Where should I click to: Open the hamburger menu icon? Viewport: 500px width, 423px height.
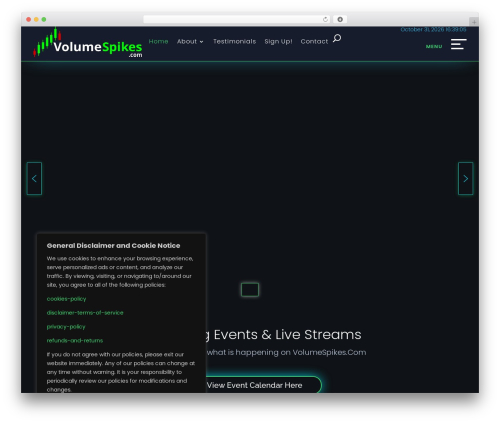(x=458, y=44)
